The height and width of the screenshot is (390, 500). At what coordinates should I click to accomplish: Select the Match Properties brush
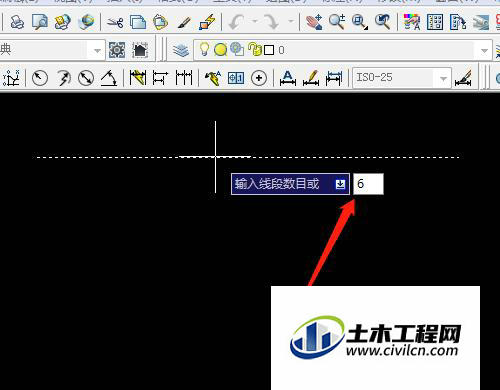click(x=184, y=22)
